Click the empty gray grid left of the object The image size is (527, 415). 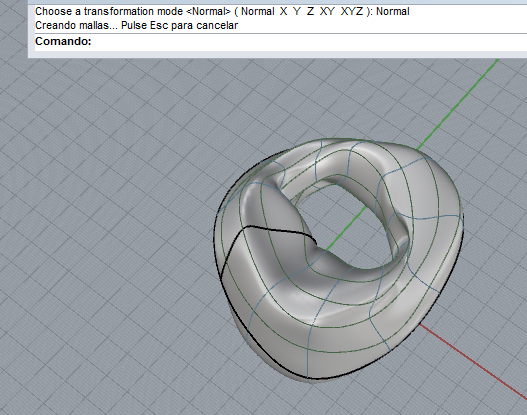[x=101, y=235]
